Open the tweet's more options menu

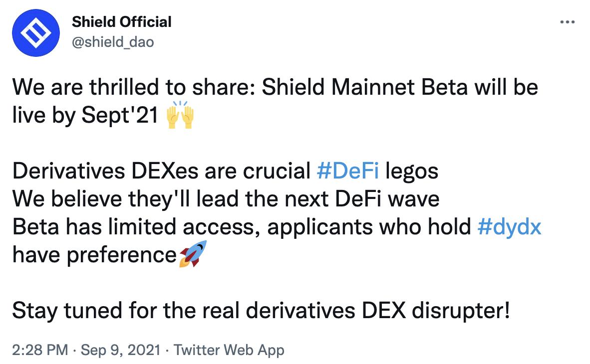(568, 22)
